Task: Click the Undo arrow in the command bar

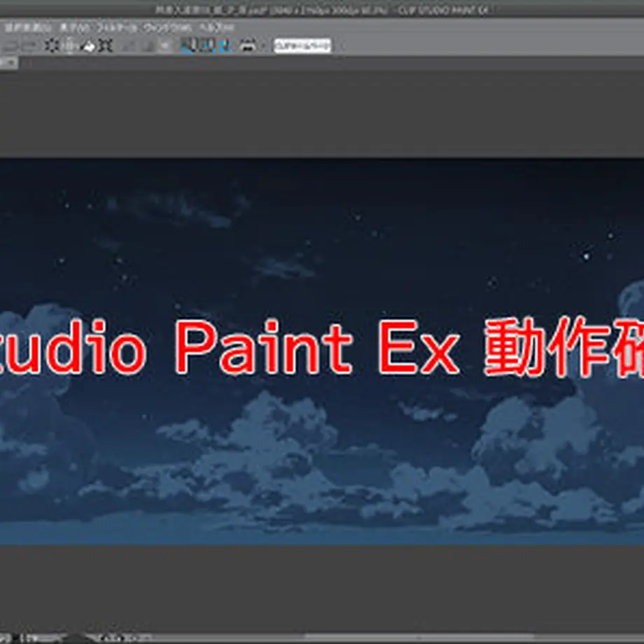Action: 11,45
